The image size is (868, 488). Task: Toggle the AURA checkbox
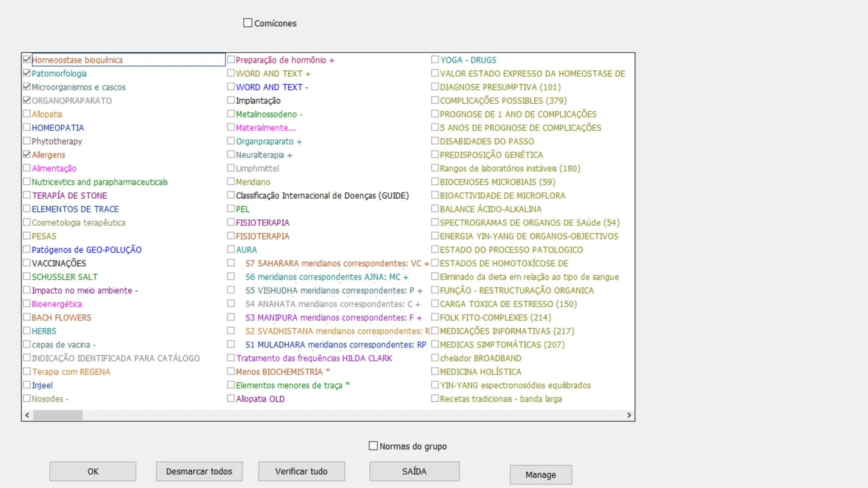(231, 250)
